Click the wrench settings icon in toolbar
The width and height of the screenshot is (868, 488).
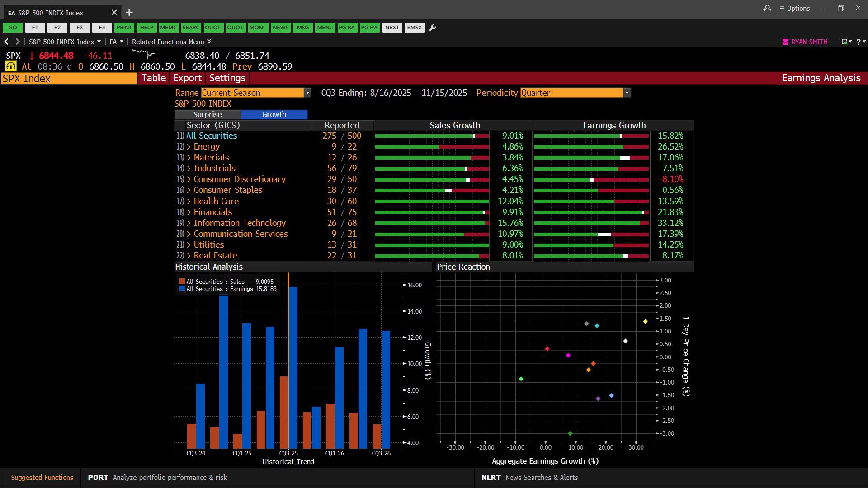pyautogui.click(x=433, y=28)
